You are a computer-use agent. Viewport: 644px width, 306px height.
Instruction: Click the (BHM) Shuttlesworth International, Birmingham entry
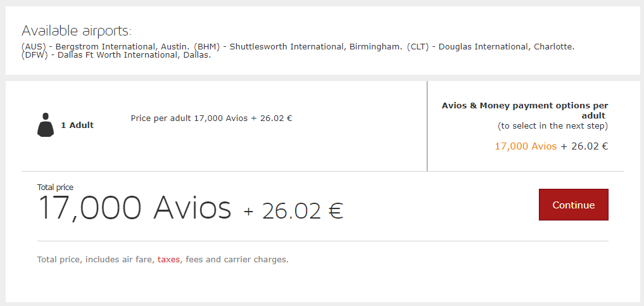pos(298,46)
